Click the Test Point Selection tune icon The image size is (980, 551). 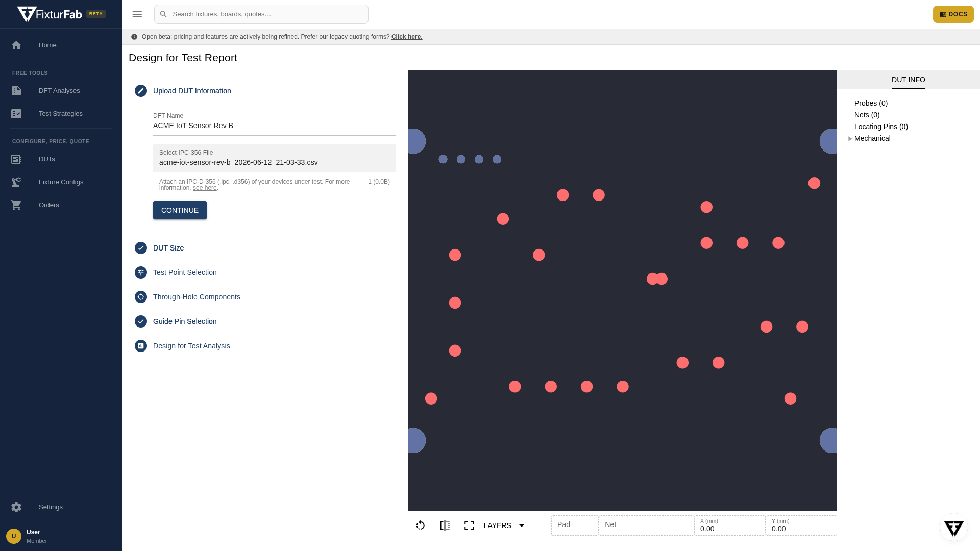coord(141,272)
